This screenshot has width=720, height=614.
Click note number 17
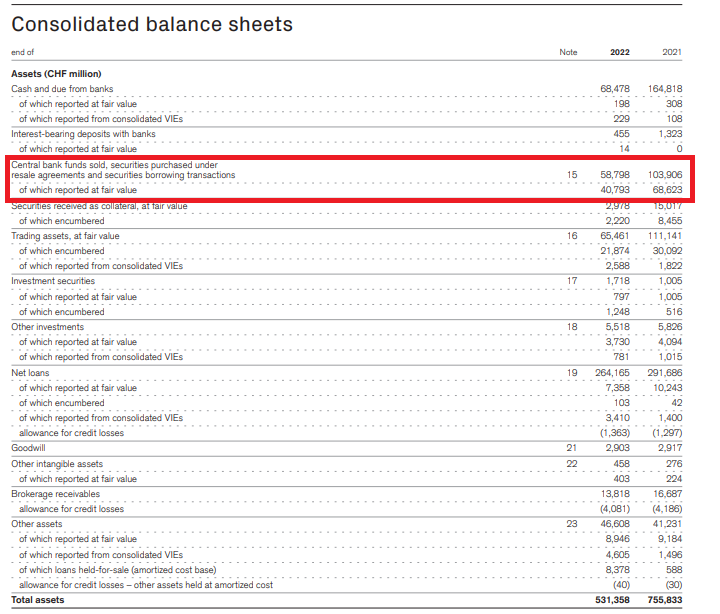[x=572, y=281]
